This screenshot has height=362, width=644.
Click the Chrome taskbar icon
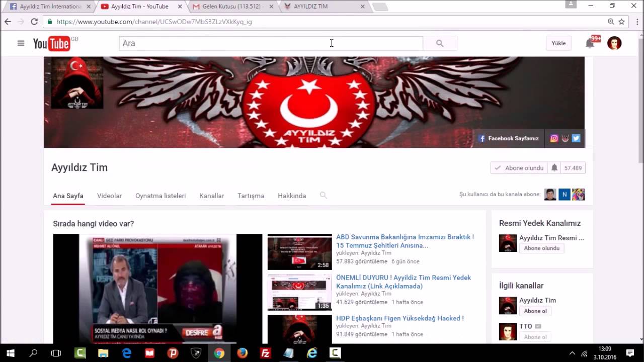219,353
